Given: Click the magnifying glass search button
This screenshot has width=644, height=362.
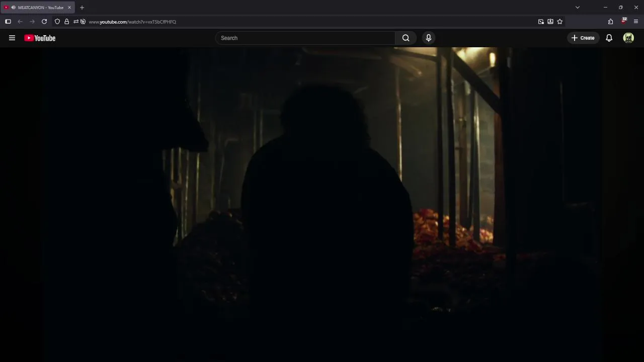Looking at the screenshot, I should [x=406, y=38].
